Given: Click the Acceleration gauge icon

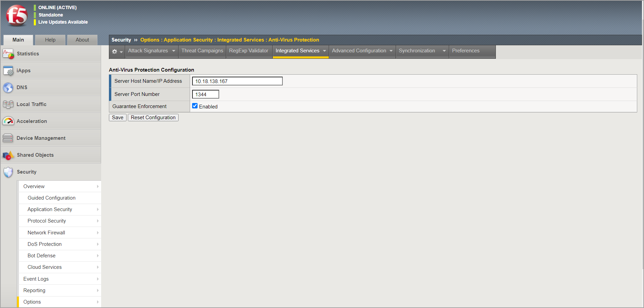Looking at the screenshot, I should pyautogui.click(x=8, y=121).
